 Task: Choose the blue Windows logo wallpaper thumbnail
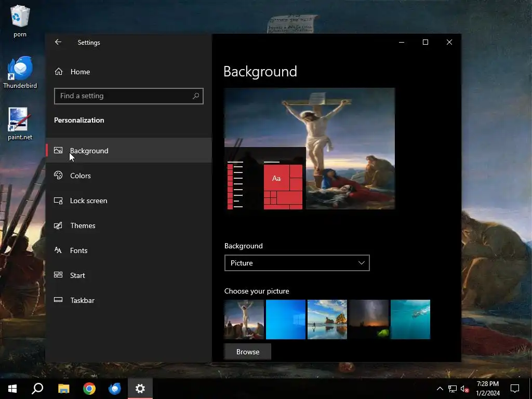click(286, 320)
